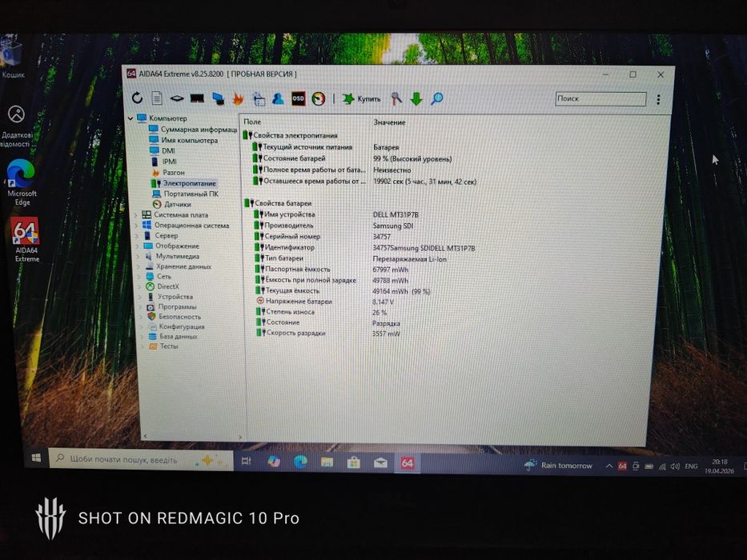Open Copilot from the taskbar
The image size is (747, 560).
(274, 462)
